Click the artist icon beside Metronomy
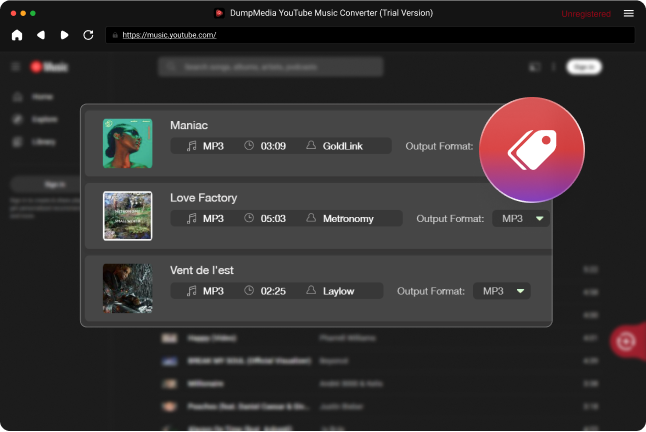 (311, 217)
